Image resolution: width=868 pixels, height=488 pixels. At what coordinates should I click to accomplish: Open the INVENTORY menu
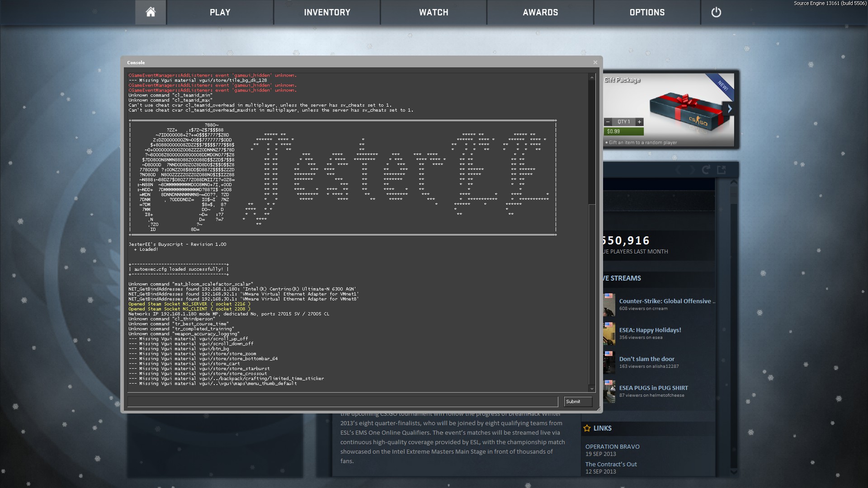pyautogui.click(x=327, y=12)
